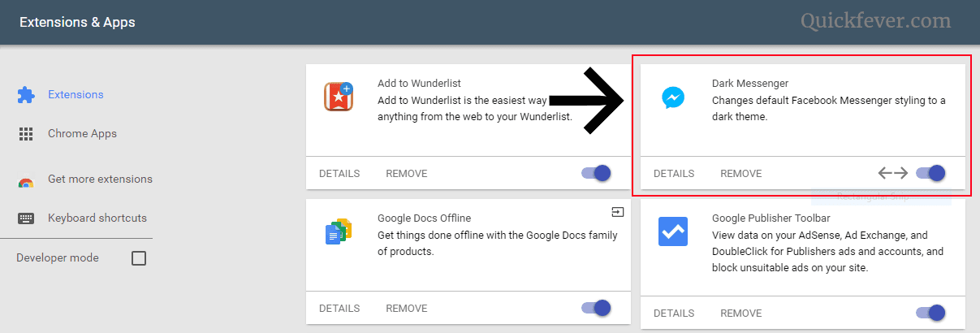Click the Dark Messenger extension icon
980x333 pixels.
pos(672,98)
